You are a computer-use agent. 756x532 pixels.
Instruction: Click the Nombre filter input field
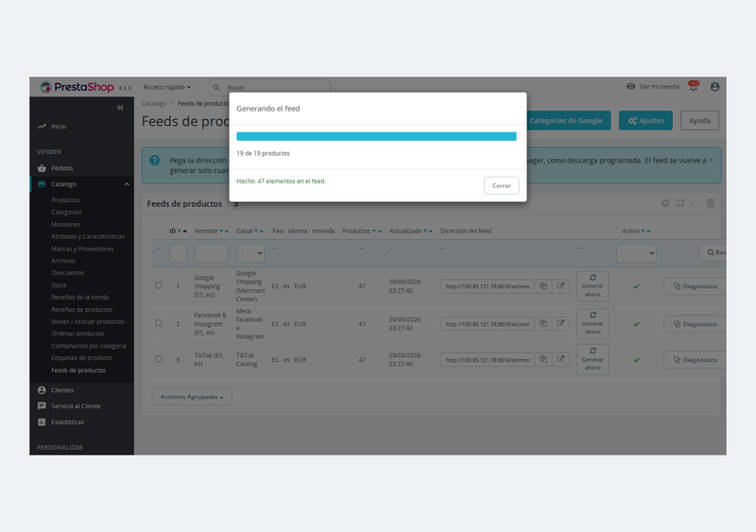point(212,253)
